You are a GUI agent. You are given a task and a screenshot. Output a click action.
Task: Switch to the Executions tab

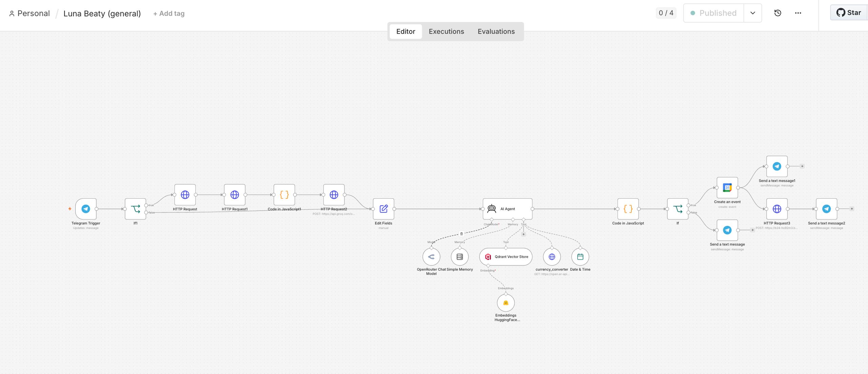[446, 32]
